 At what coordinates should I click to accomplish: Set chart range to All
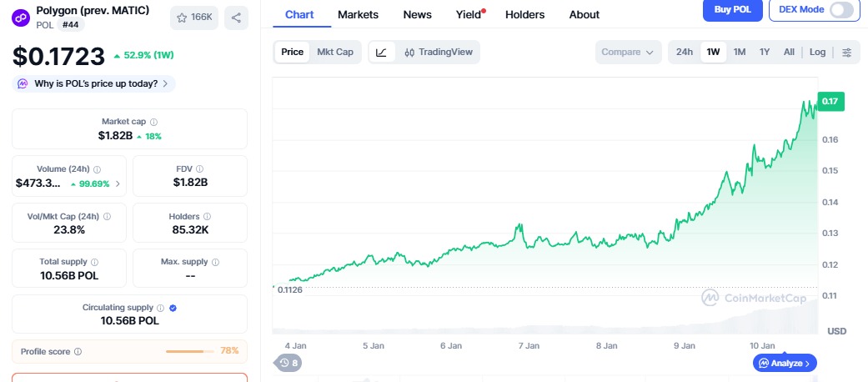pyautogui.click(x=789, y=52)
